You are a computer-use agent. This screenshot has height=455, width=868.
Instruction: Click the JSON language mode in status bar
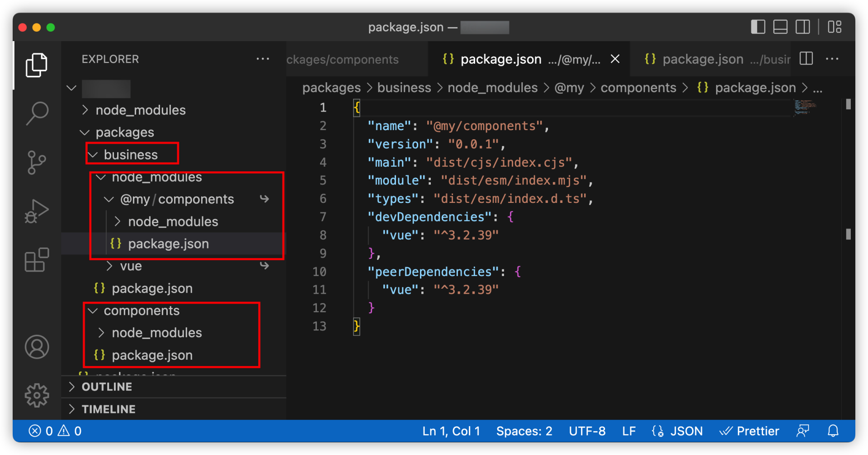point(686,431)
